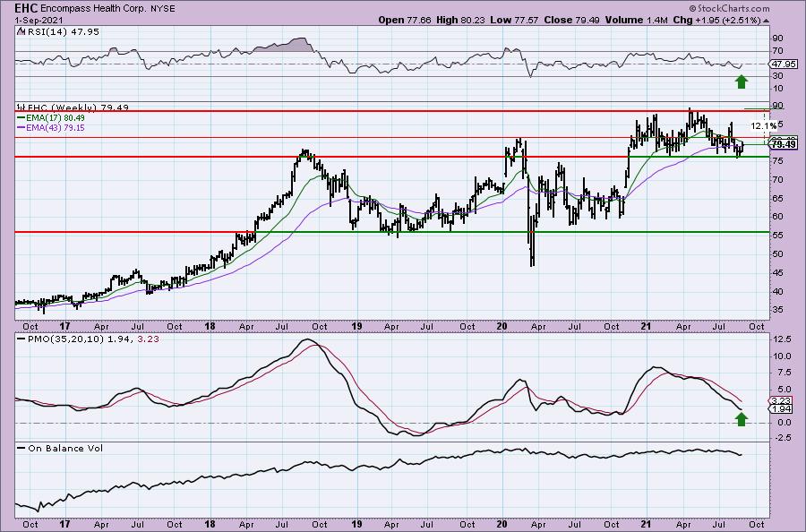
Task: Click the purple EMA(43) legend line marker
Action: (21, 127)
